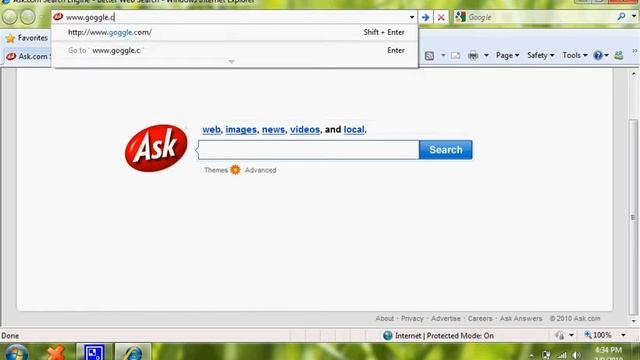The image size is (640, 360).
Task: Click the Advertise footer link
Action: (x=446, y=318)
